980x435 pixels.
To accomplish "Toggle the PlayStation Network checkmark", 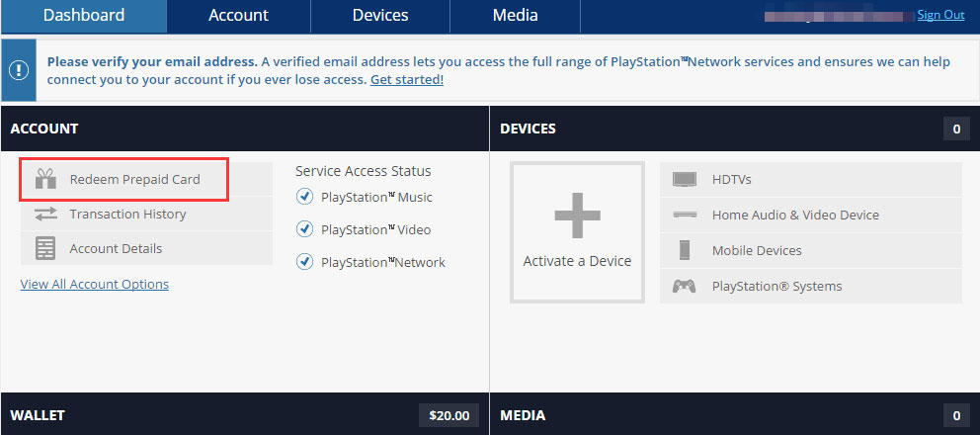I will pyautogui.click(x=305, y=262).
